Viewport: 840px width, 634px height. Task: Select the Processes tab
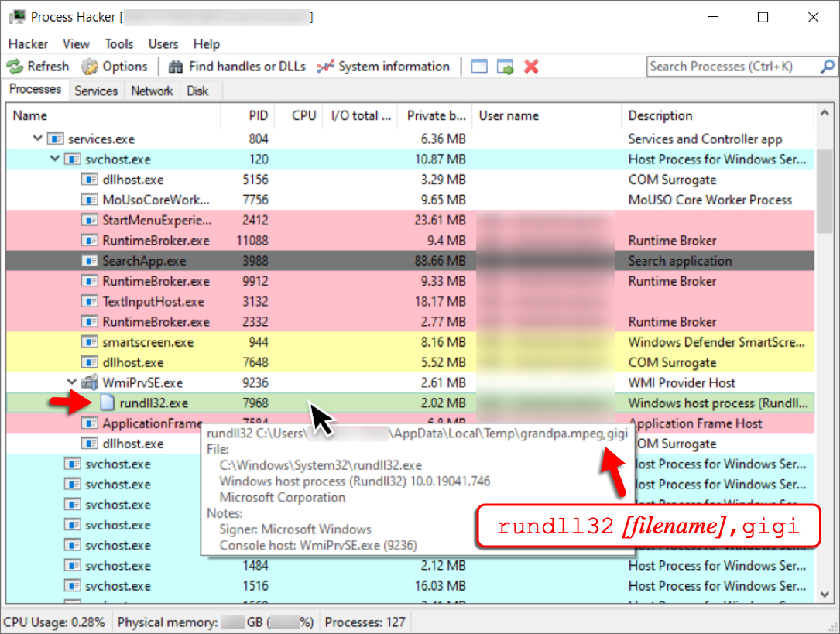pyautogui.click(x=36, y=90)
